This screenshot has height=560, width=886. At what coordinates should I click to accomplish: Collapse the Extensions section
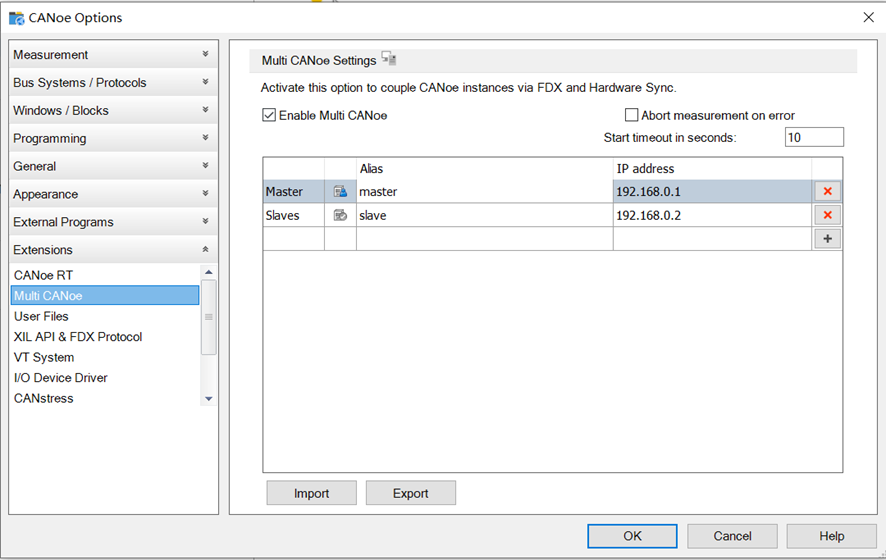tap(113, 250)
